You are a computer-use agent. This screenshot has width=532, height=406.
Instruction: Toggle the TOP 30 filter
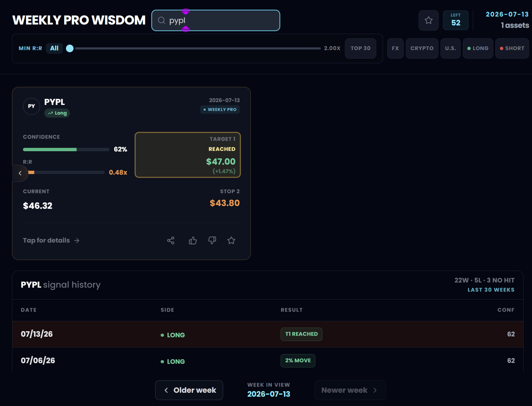[361, 48]
